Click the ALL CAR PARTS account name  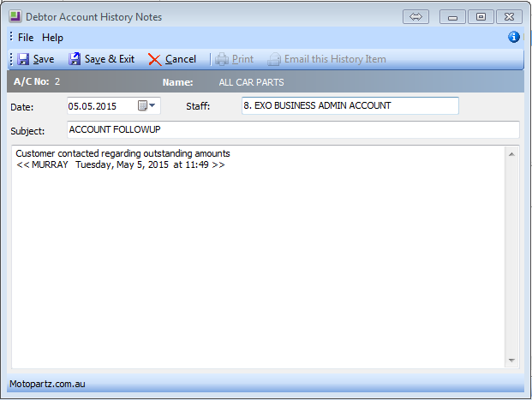click(x=251, y=82)
